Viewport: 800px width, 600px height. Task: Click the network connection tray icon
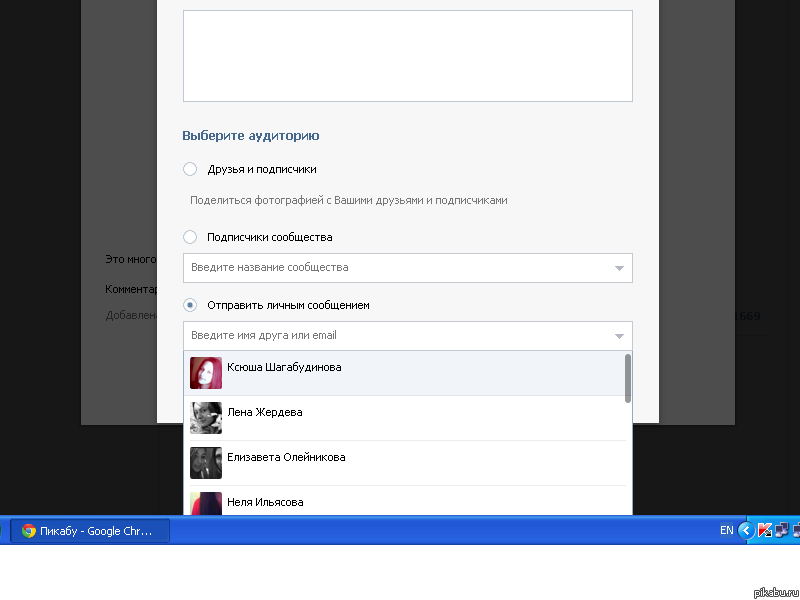tap(781, 531)
